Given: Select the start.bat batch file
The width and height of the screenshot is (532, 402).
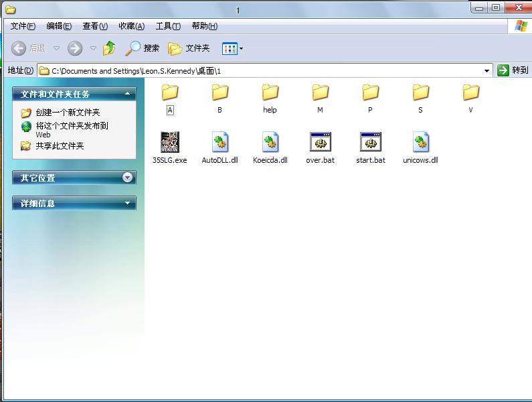Looking at the screenshot, I should (x=370, y=143).
